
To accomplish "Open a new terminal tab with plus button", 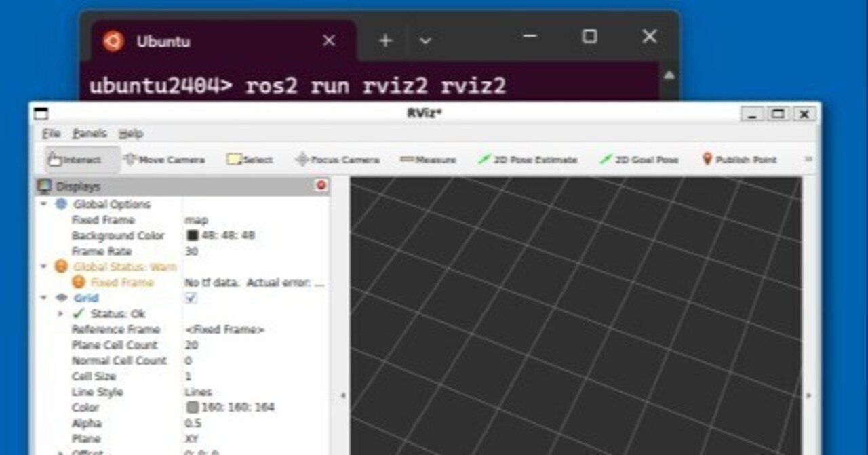I will click(384, 40).
